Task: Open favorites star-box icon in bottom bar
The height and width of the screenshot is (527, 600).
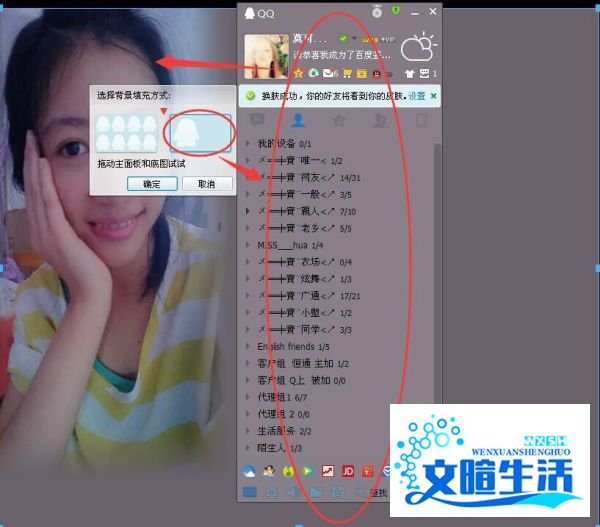Action: click(338, 492)
